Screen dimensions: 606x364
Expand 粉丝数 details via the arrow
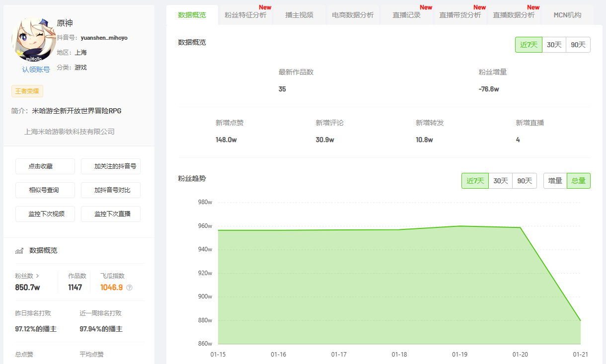(37, 276)
